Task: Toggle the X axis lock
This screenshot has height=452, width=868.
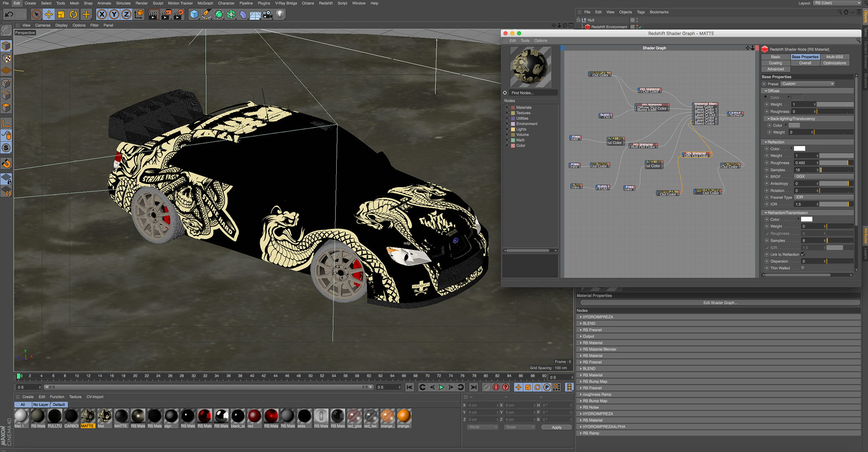Action: click(x=102, y=14)
